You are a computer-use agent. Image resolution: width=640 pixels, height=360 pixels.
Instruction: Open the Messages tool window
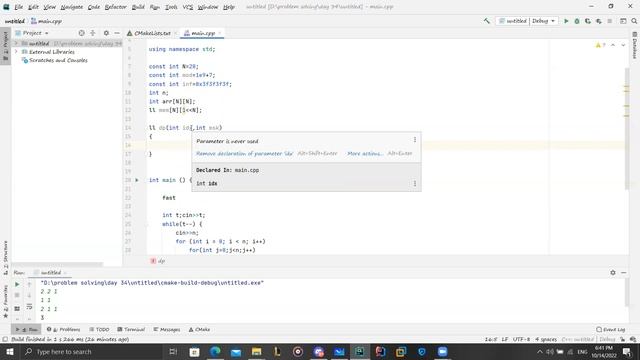tap(167, 329)
